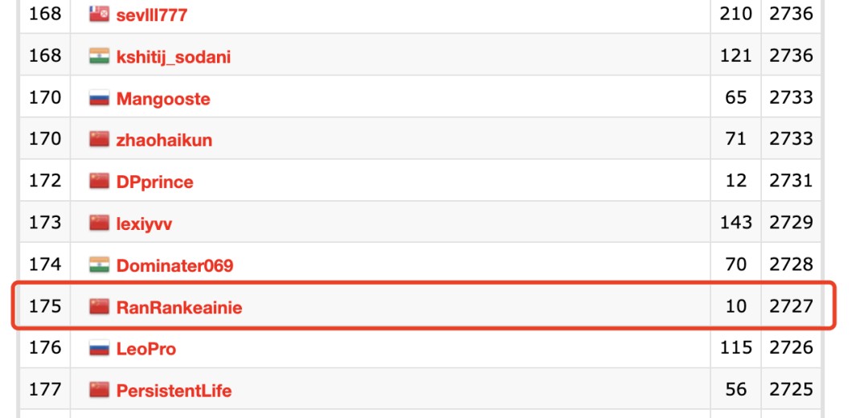Click the Russia flag beside Mangooste
Image resolution: width=868 pixels, height=418 pixels.
pyautogui.click(x=99, y=98)
